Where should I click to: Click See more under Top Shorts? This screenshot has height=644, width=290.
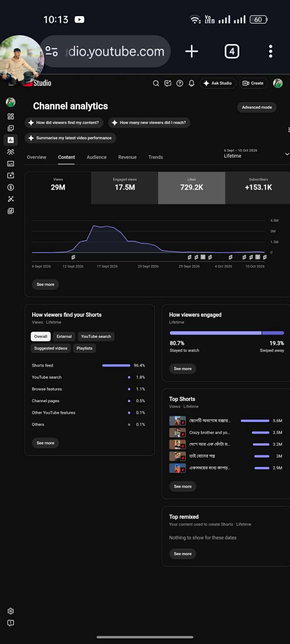click(183, 486)
